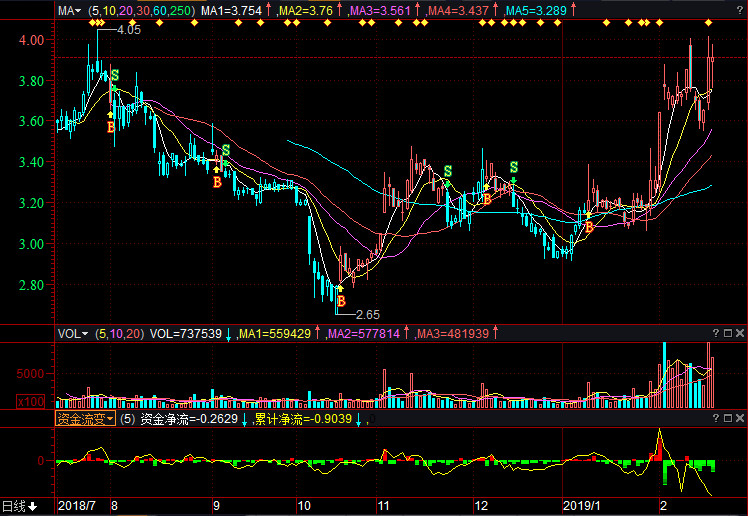
Task: Click the maximize icon on VOL panel
Action: click(727, 333)
